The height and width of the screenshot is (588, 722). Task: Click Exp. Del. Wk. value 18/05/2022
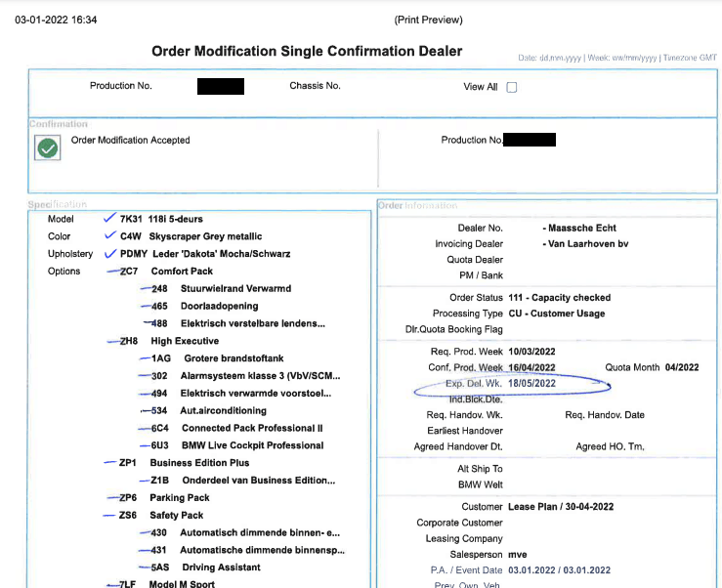531,383
